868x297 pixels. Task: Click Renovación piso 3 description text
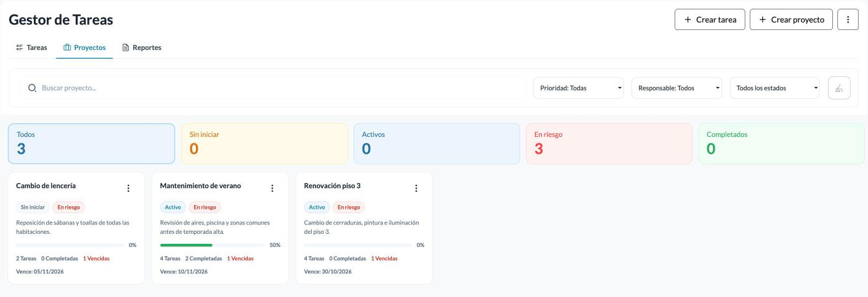pos(361,227)
